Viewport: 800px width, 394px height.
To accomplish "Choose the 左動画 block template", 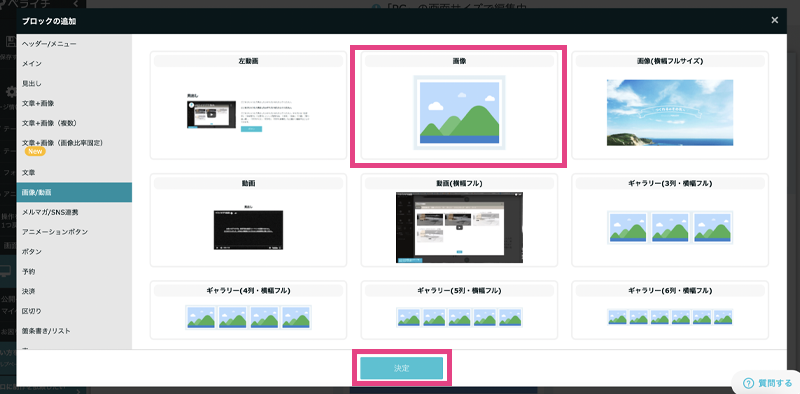I will pyautogui.click(x=248, y=105).
